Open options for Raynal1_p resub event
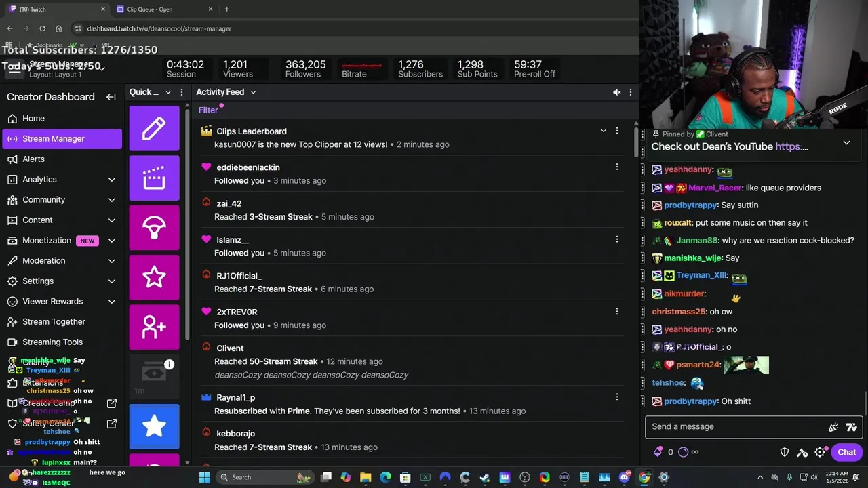Viewport: 868px width, 488px height. [616, 397]
